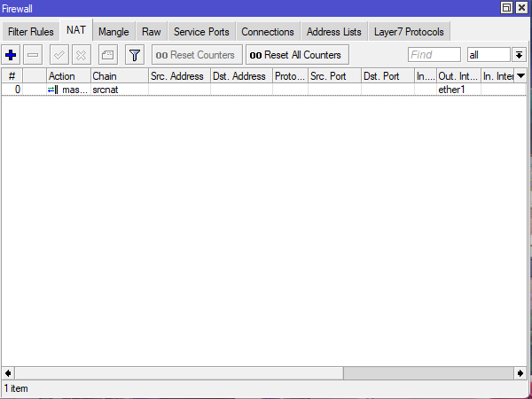The width and height of the screenshot is (532, 399).
Task: Select the 'all' combo box field
Action: point(489,55)
